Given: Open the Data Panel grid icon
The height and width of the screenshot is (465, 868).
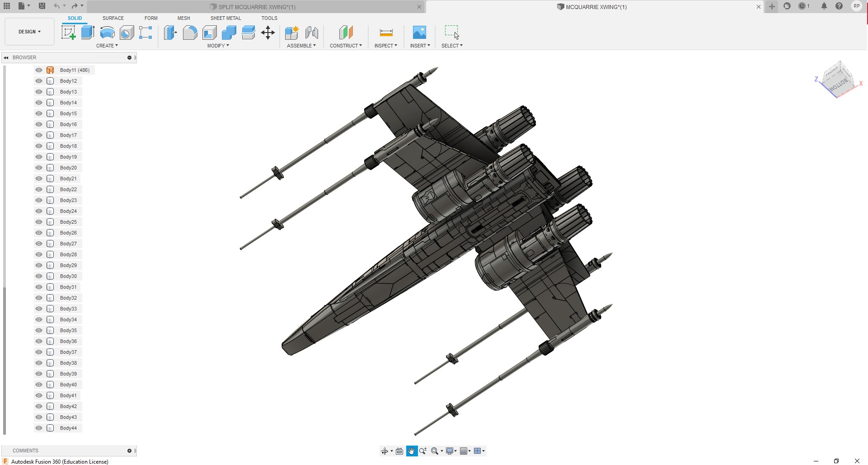Looking at the screenshot, I should tap(7, 6).
